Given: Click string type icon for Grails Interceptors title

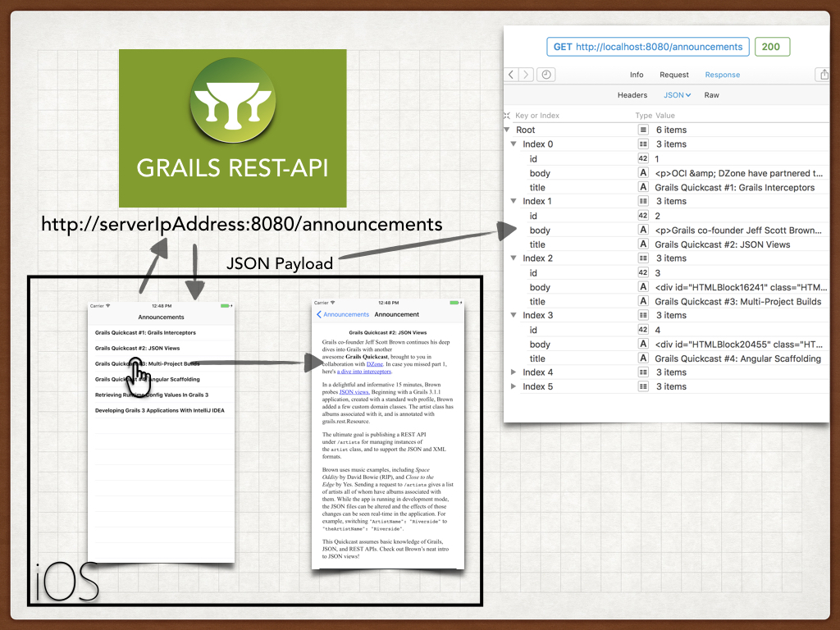Looking at the screenshot, I should 643,187.
